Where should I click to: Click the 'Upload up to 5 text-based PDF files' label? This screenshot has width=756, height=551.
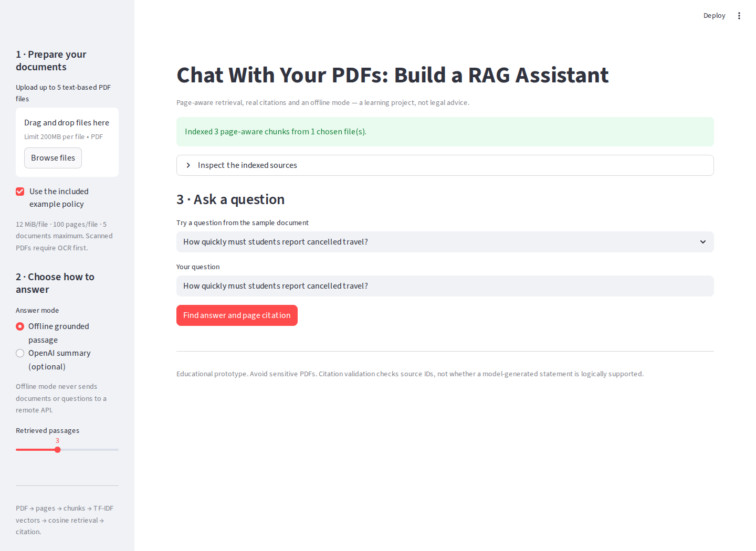click(x=63, y=93)
